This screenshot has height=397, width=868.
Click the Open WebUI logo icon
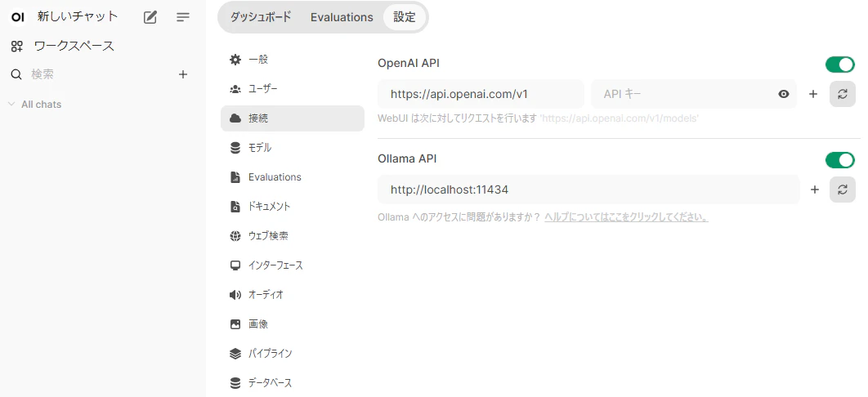pyautogui.click(x=18, y=17)
